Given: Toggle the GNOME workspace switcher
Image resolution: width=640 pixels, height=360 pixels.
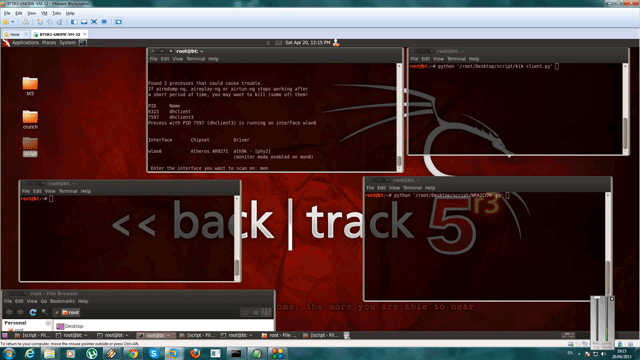Looking at the screenshot, I should point(568,335).
